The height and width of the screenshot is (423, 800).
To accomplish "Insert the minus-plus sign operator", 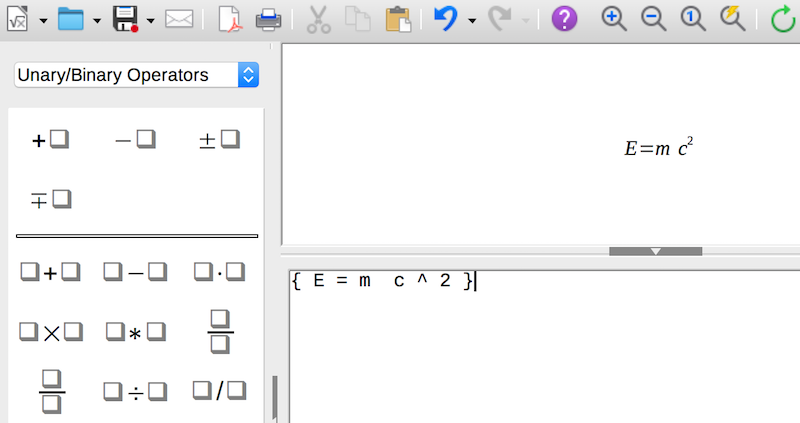I will pyautogui.click(x=51, y=200).
